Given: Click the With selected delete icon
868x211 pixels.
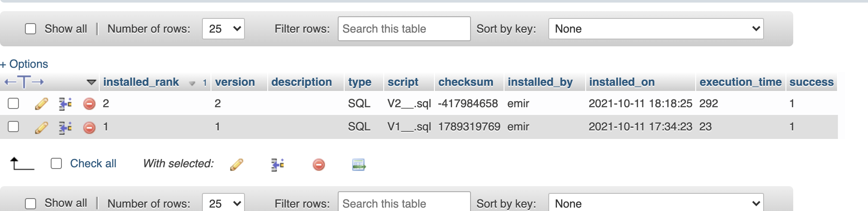Looking at the screenshot, I should pos(319,165).
